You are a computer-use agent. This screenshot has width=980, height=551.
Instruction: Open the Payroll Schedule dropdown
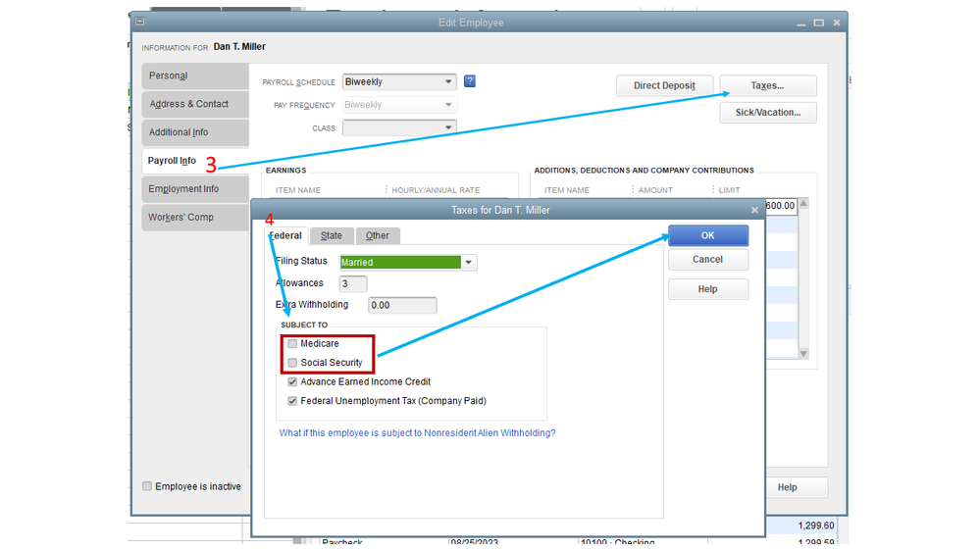pos(448,81)
